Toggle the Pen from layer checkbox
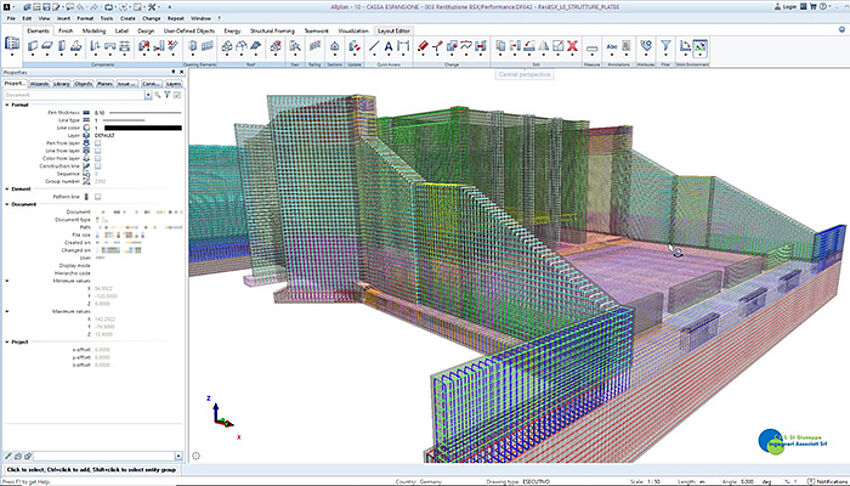850x486 pixels. 98,142
